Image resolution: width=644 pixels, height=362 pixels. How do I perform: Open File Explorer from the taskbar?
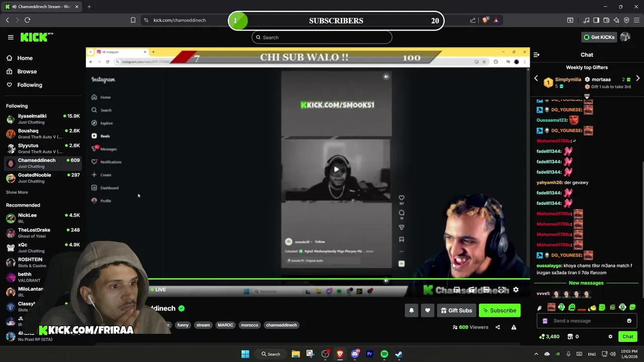click(296, 354)
